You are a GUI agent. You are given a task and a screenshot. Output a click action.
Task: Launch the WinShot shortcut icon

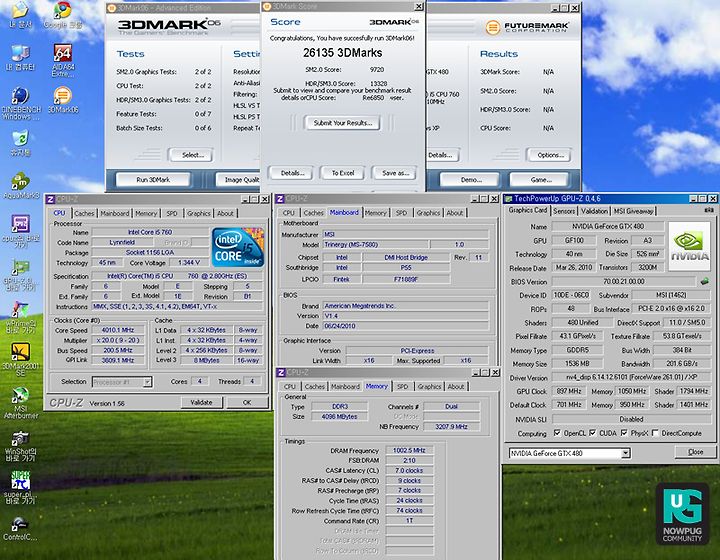click(20, 446)
